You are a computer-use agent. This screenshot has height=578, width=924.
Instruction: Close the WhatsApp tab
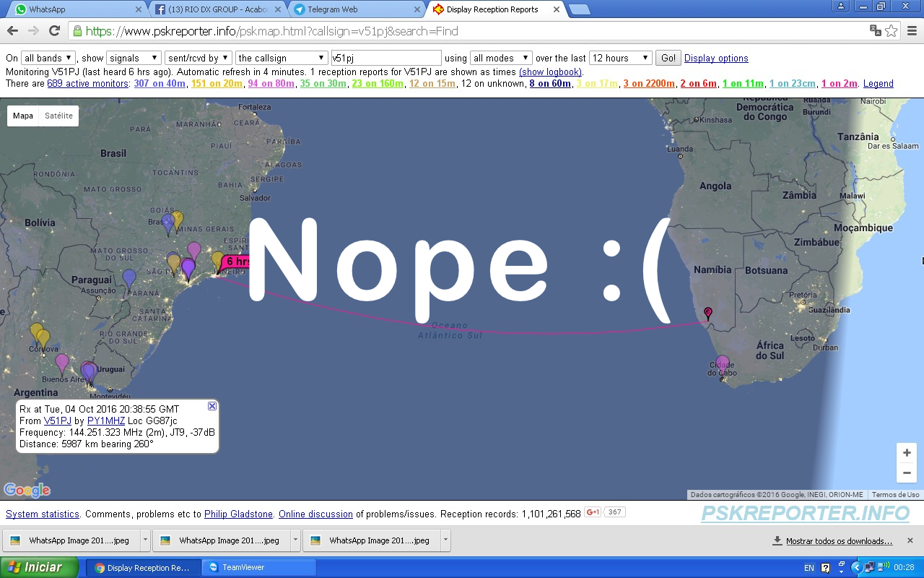[x=139, y=9]
